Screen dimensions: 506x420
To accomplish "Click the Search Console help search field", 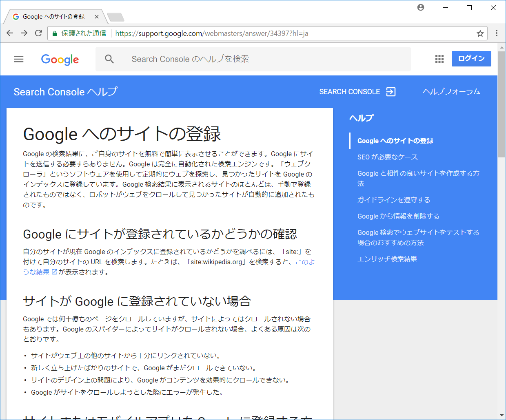I will [x=253, y=59].
